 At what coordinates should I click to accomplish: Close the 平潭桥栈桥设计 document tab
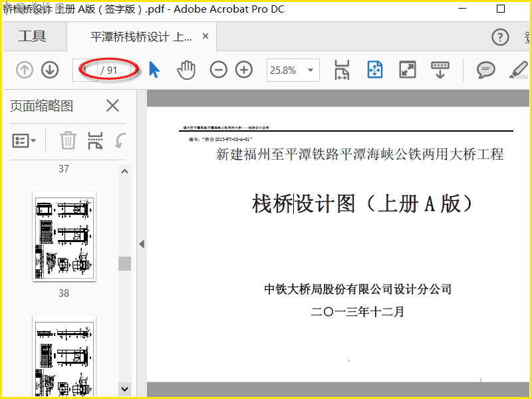[205, 36]
